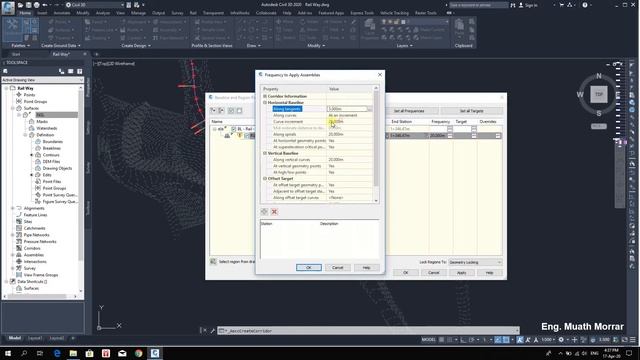Open the Analyze ribbon tab

102,13
